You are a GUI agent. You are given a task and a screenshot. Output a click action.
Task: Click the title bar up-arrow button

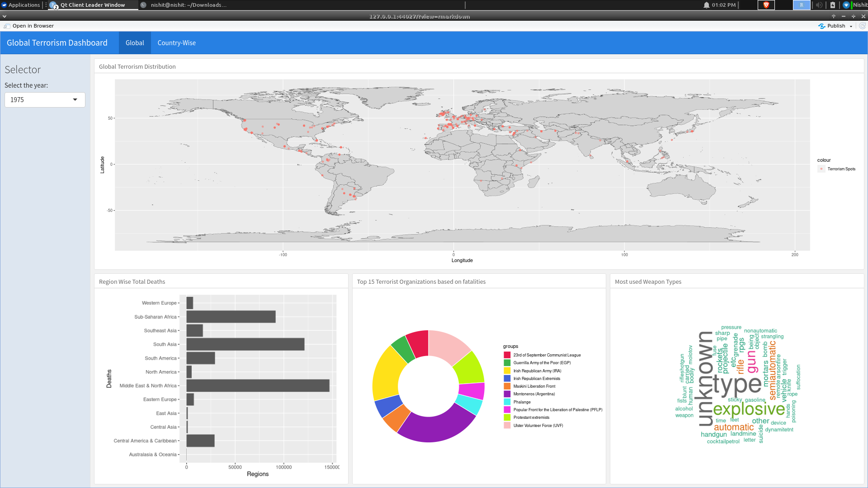coord(834,16)
